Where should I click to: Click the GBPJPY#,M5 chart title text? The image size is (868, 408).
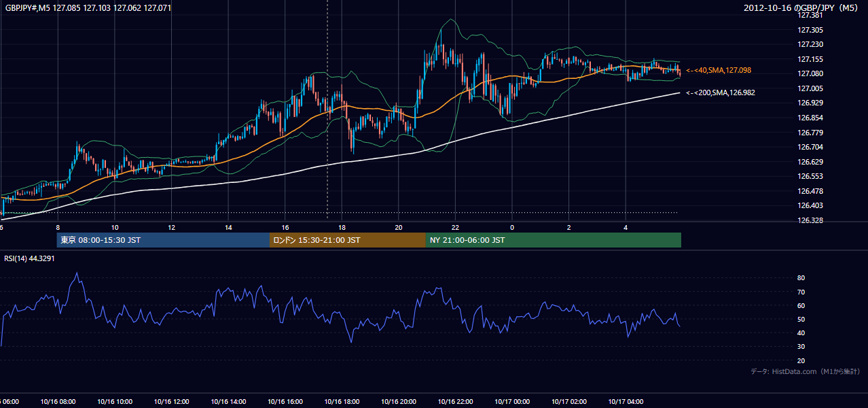[88, 8]
